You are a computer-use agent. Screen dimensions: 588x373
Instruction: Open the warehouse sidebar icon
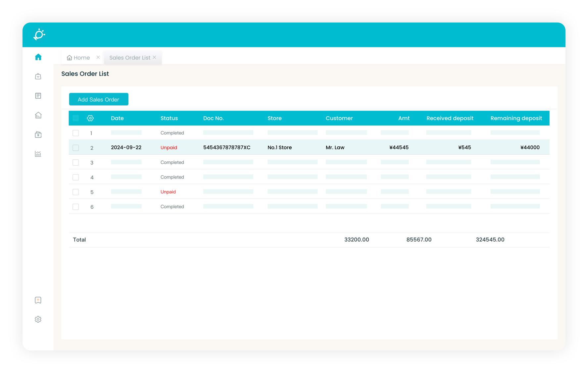(x=38, y=115)
